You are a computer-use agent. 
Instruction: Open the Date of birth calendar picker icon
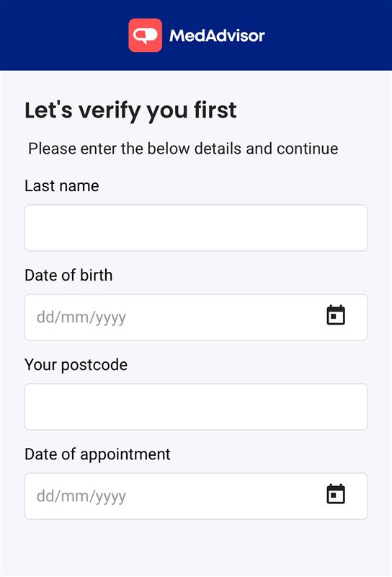click(336, 315)
